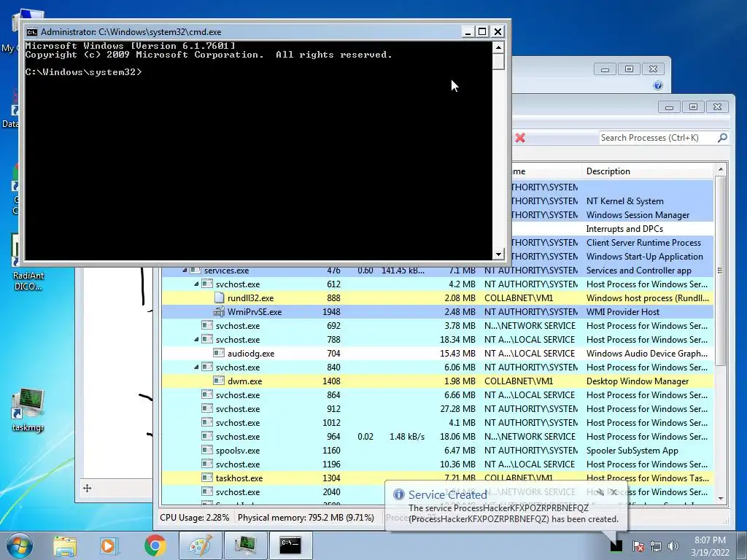
Task: Click the rundll32.exe process icon
Action: click(219, 298)
